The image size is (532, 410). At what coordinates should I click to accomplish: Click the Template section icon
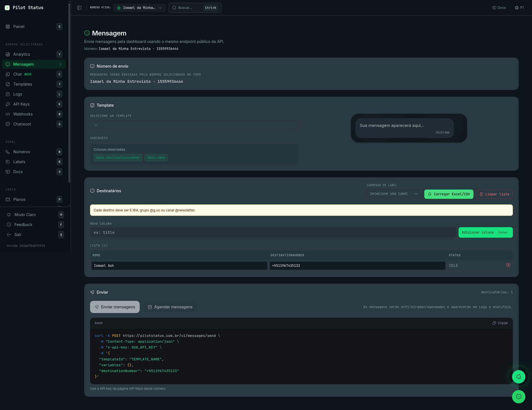(x=92, y=105)
